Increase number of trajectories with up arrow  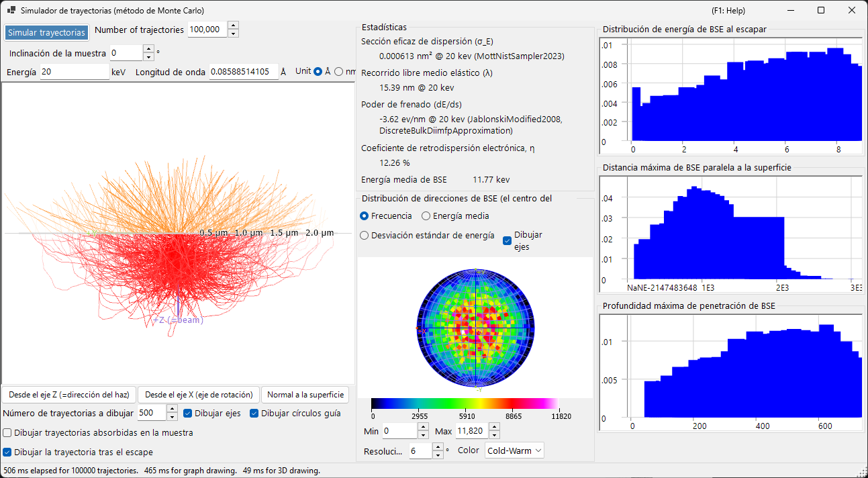point(233,26)
